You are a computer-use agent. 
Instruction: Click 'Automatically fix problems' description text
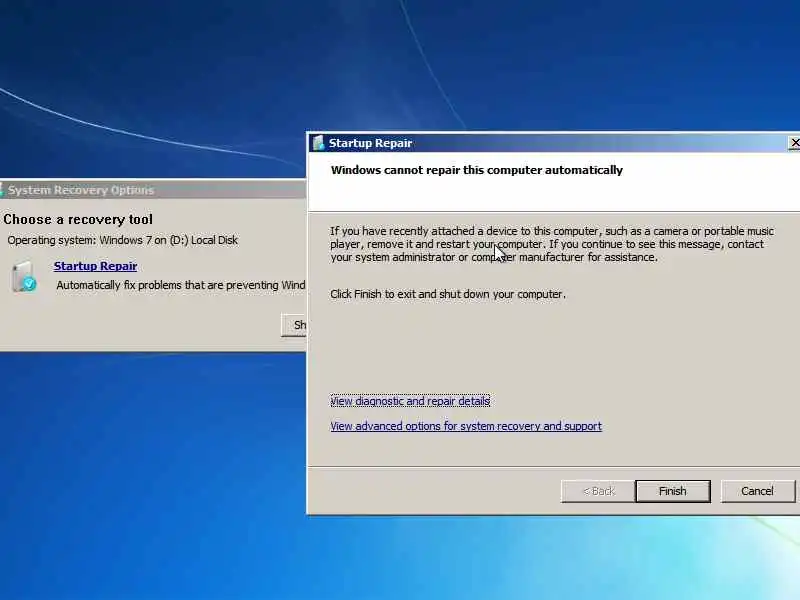181,285
